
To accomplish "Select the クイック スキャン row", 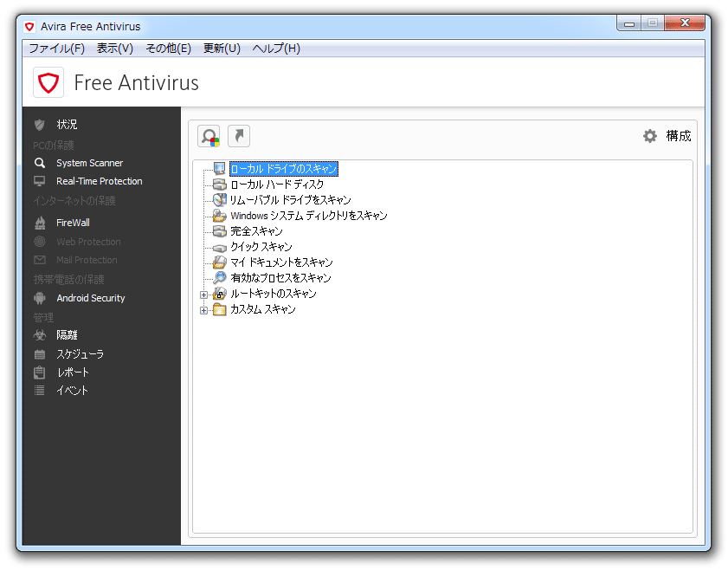I will (261, 247).
